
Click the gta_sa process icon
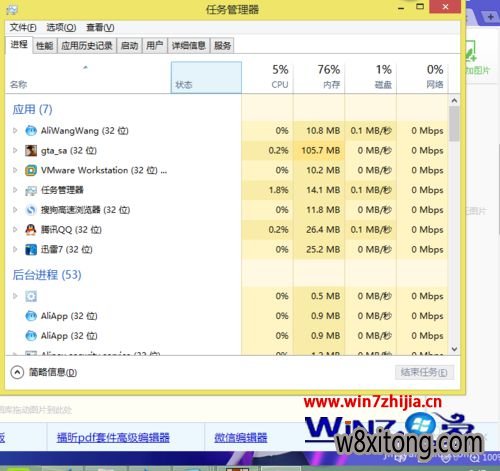[31, 150]
